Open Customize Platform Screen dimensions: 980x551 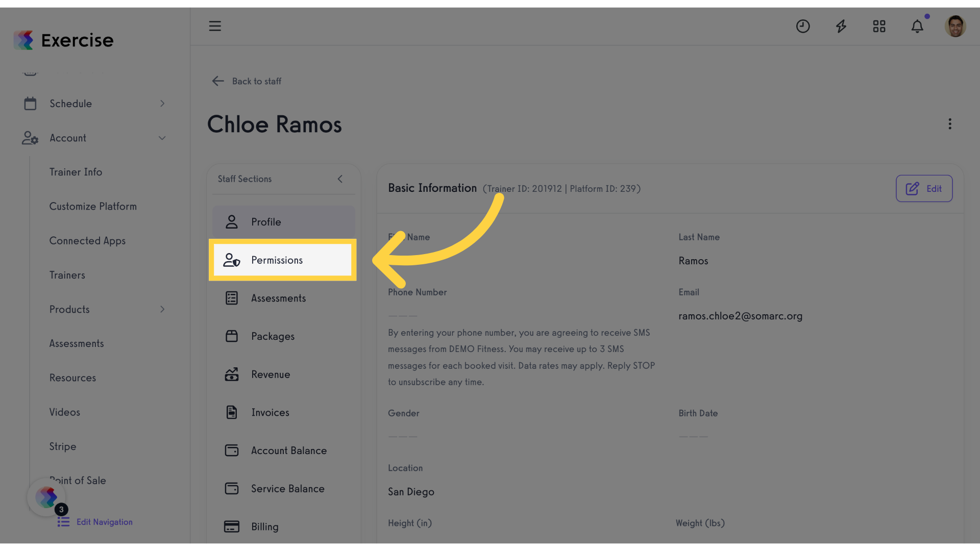(93, 206)
